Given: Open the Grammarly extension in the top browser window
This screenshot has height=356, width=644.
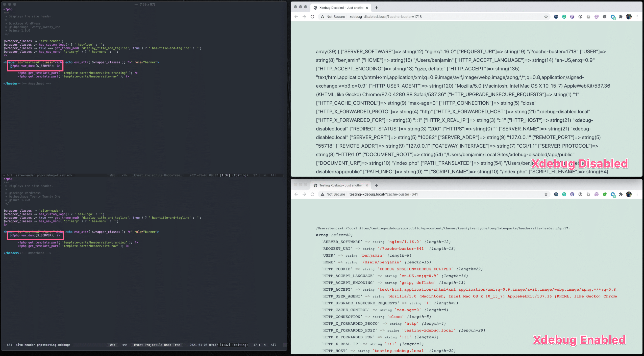Looking at the screenshot, I should (564, 17).
